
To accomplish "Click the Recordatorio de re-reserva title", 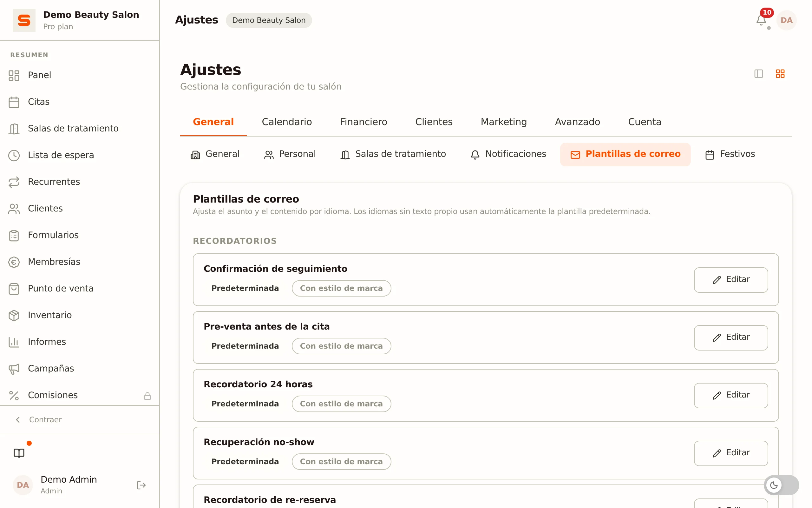I will point(269,500).
